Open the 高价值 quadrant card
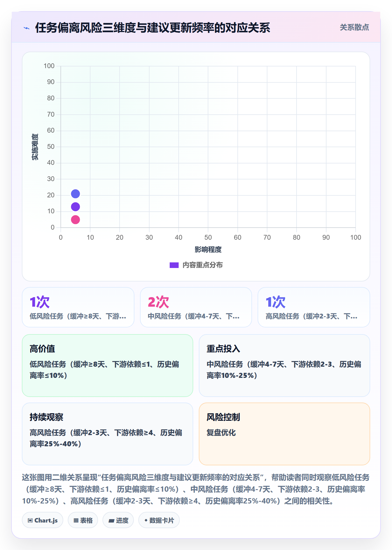Screen dimensions: 392x550 pos(108,366)
